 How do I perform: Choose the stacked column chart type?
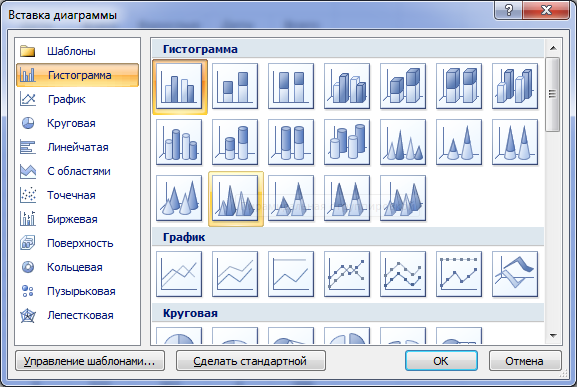click(235, 86)
